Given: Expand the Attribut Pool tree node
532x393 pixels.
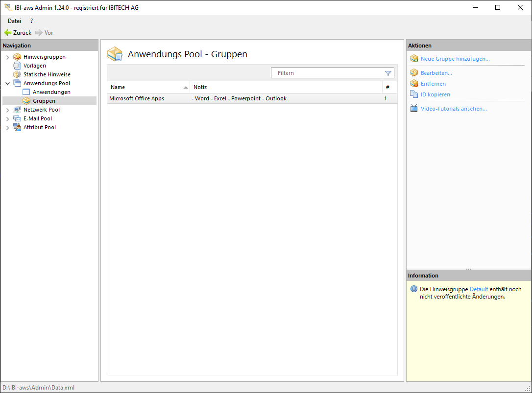Looking at the screenshot, I should coord(7,128).
